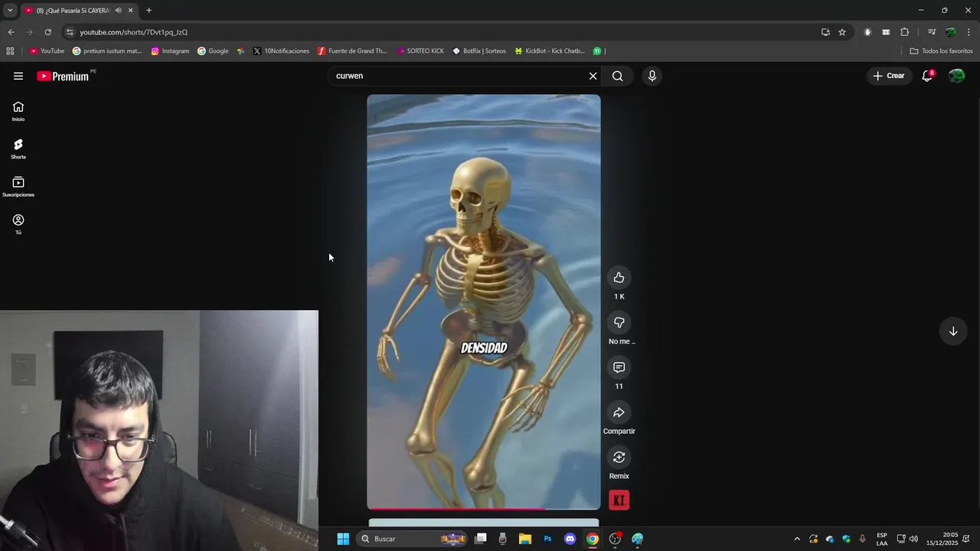Viewport: 980px width, 551px height.
Task: Go back in browser history
Action: [11, 32]
